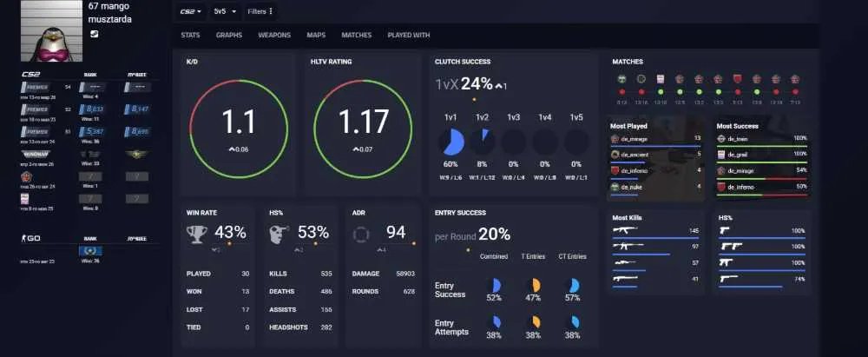Open the CS2 game dropdown
This screenshot has width=868, height=357.
[191, 11]
